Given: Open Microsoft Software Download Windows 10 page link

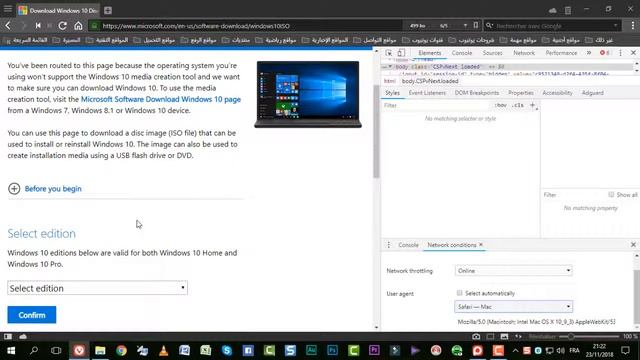Looking at the screenshot, I should [161, 99].
